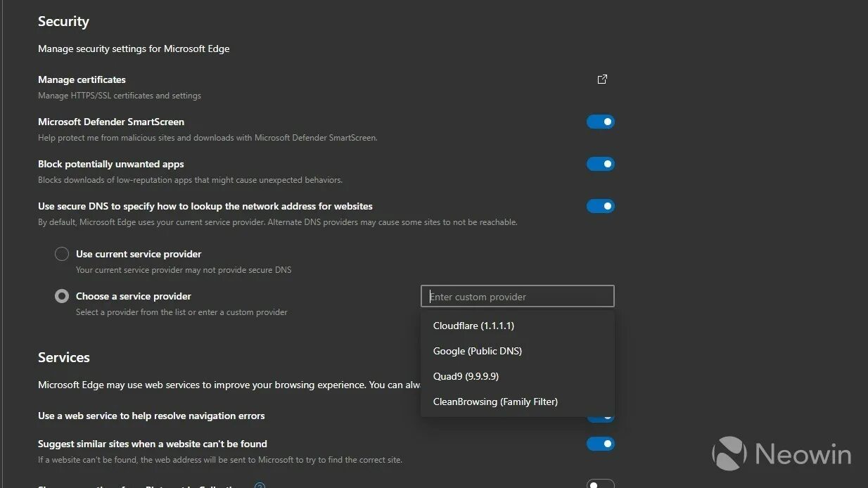868x488 pixels.
Task: Select Choose a service provider radio button
Action: [x=62, y=296]
